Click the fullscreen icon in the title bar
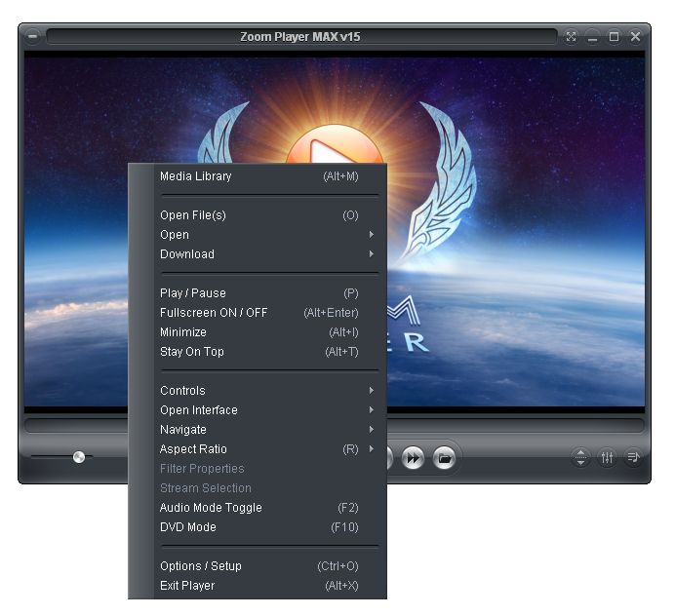The width and height of the screenshot is (675, 616). point(571,37)
